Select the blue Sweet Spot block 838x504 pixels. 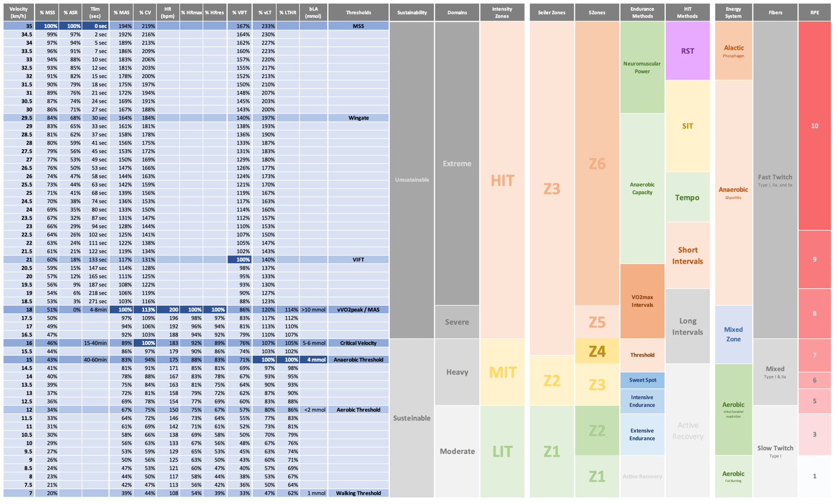coord(642,380)
